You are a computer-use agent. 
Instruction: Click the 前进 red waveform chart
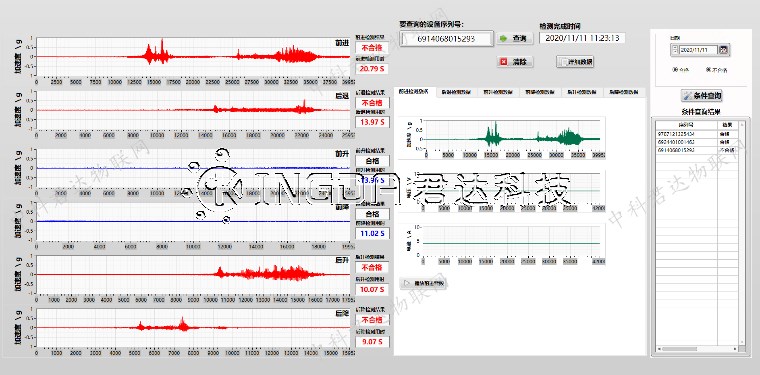(x=193, y=56)
